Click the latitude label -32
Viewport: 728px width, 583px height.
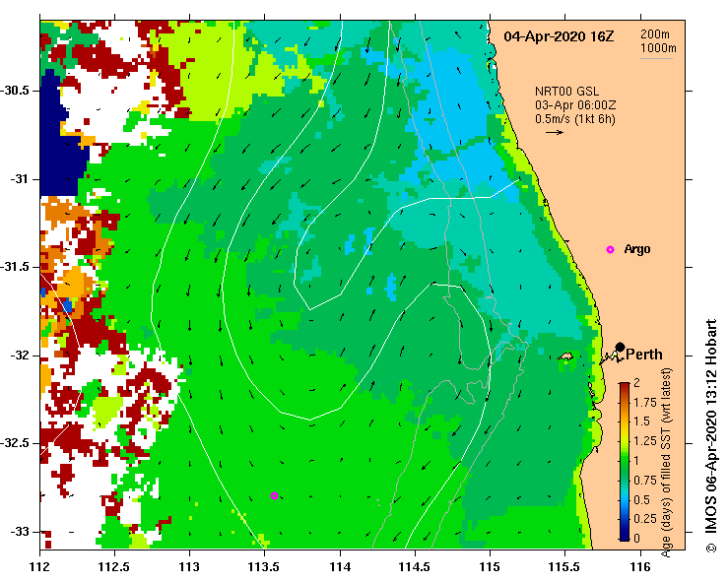click(19, 356)
